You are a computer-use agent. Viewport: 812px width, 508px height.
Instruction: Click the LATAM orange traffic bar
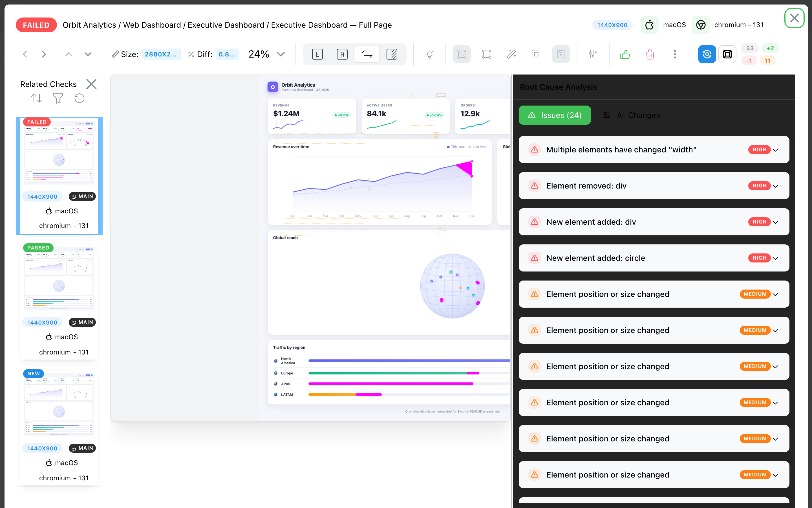click(332, 395)
